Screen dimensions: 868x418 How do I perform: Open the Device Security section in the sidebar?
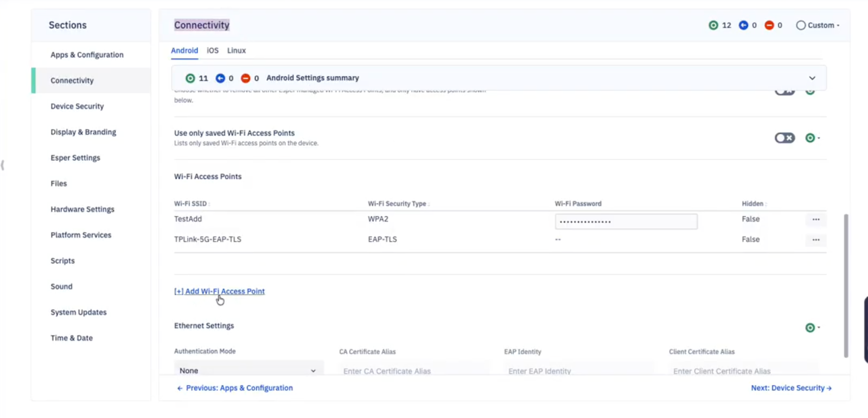[x=77, y=106]
